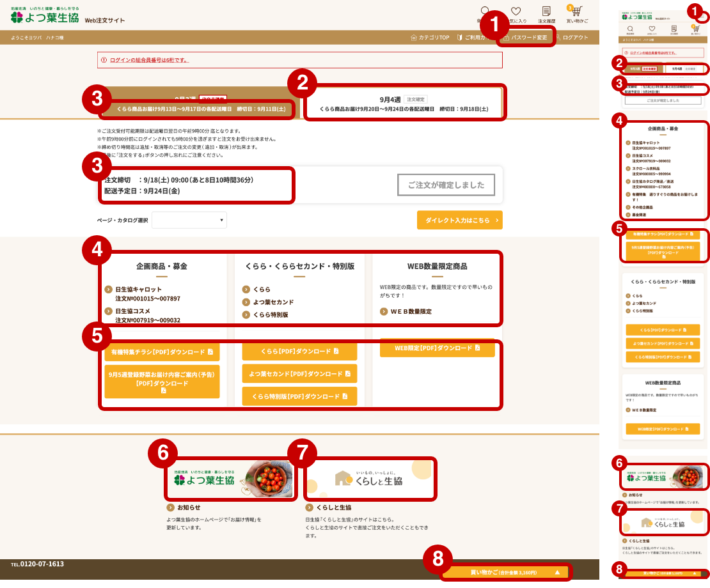Screen dimensions: 710x588
Task: Download くらら PDF on desktop
Action: point(299,352)
